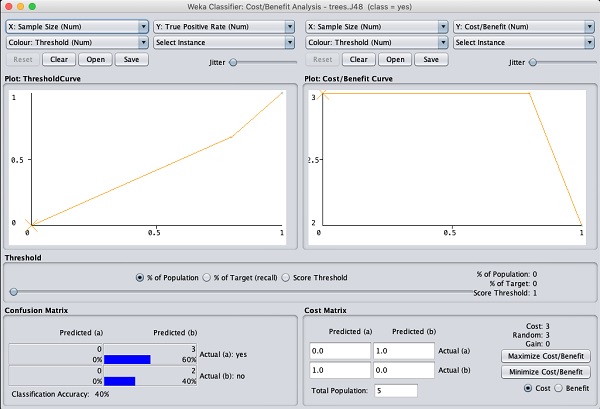This screenshot has height=409, width=600.
Task: Click the Cost: 3 value
Action: click(538, 326)
